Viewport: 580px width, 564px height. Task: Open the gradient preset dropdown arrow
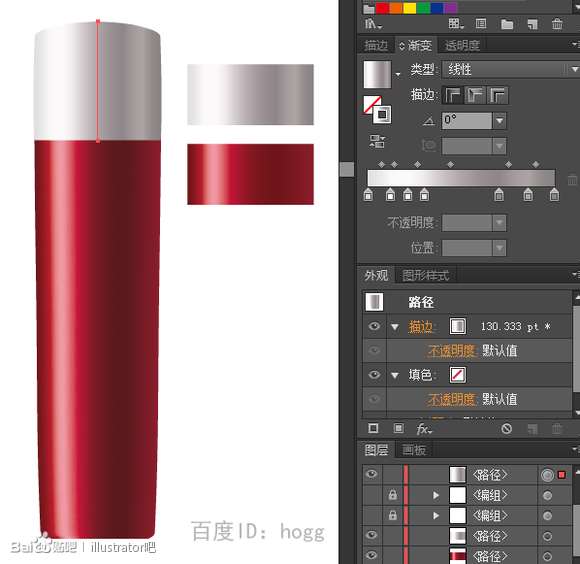(x=398, y=75)
